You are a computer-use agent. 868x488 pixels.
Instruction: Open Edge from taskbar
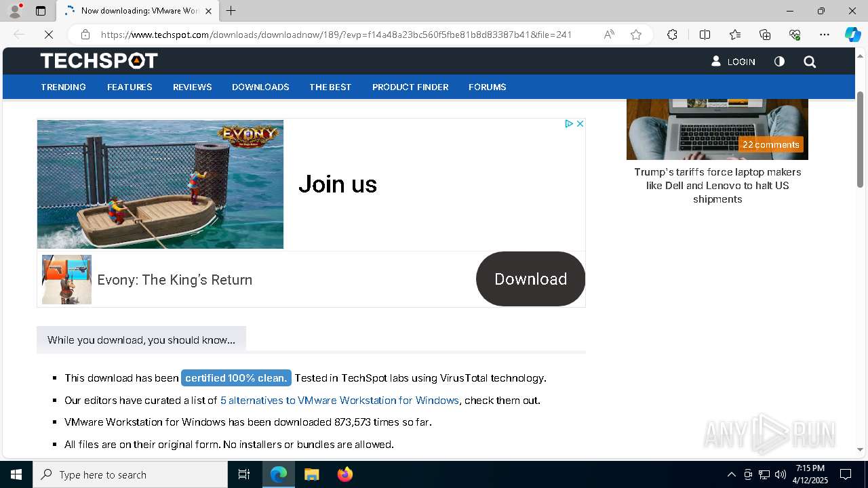279,474
